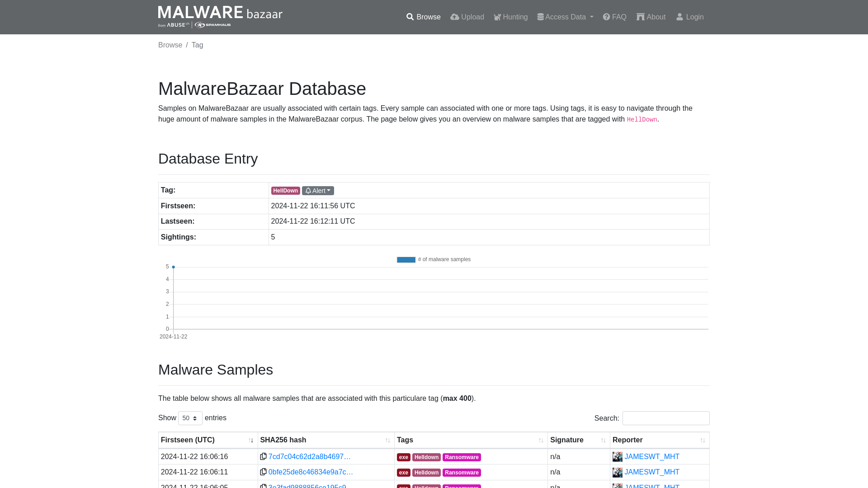Open the Upload navigation item
The image size is (868, 488).
467,17
